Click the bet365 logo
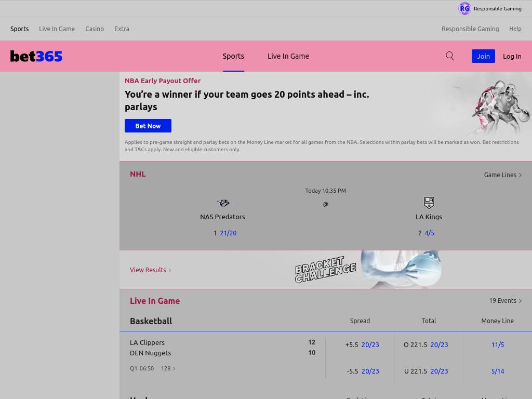The image size is (532, 399). click(x=36, y=56)
